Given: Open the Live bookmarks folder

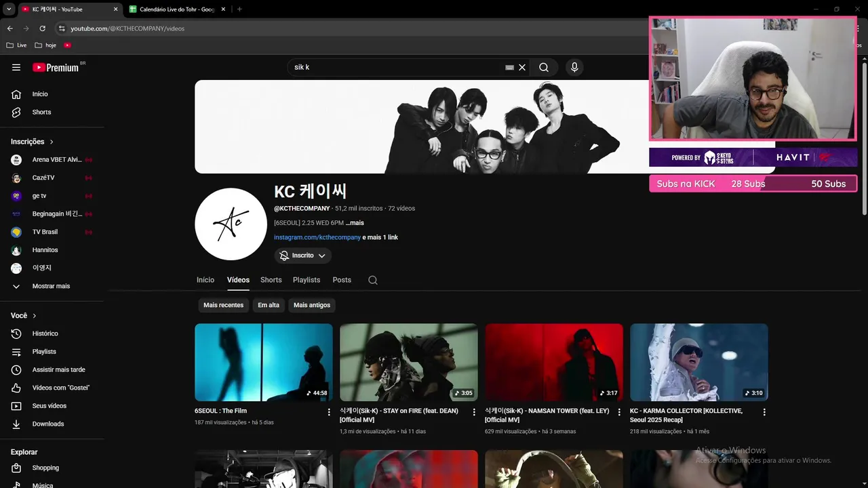Looking at the screenshot, I should [x=16, y=45].
